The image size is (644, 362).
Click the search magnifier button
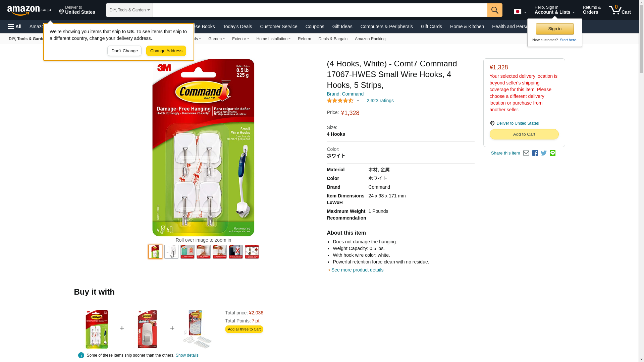pyautogui.click(x=495, y=10)
